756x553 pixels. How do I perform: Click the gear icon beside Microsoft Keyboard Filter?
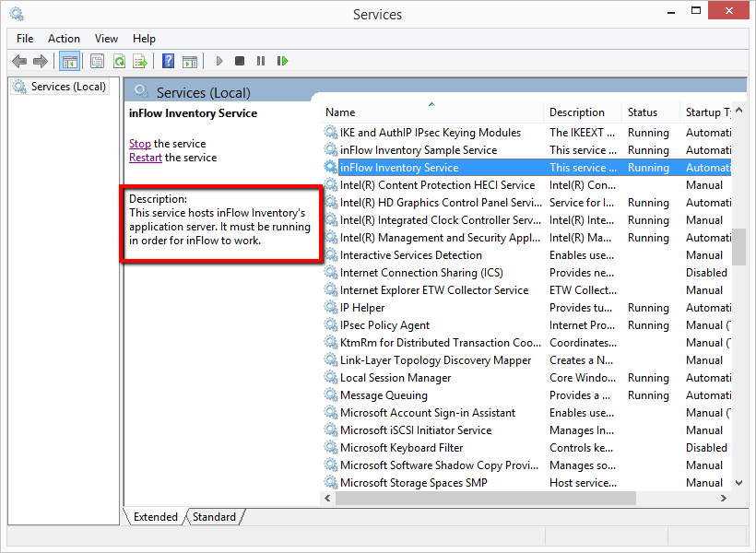(x=330, y=447)
